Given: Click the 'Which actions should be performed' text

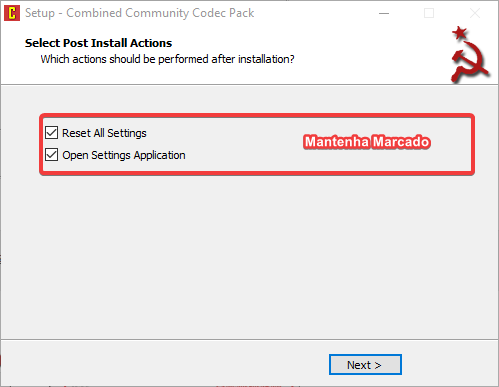Looking at the screenshot, I should coord(167,59).
